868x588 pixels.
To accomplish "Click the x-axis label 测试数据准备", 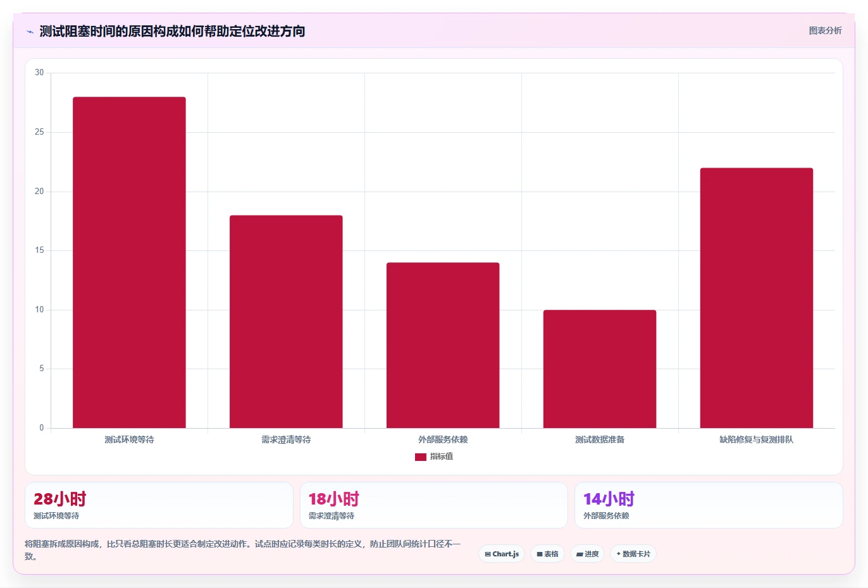I will click(600, 439).
